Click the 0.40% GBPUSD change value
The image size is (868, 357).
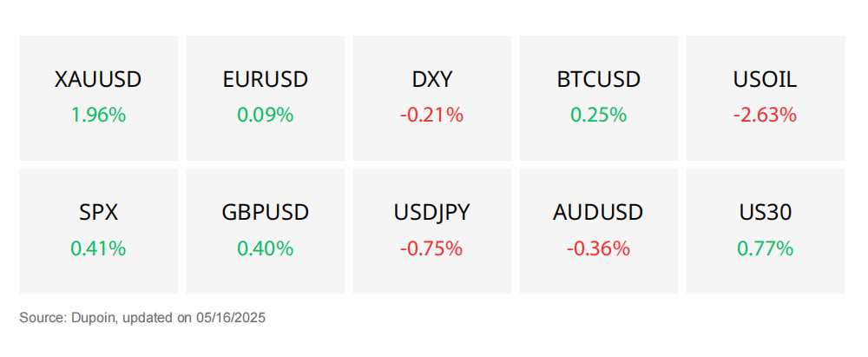265,248
